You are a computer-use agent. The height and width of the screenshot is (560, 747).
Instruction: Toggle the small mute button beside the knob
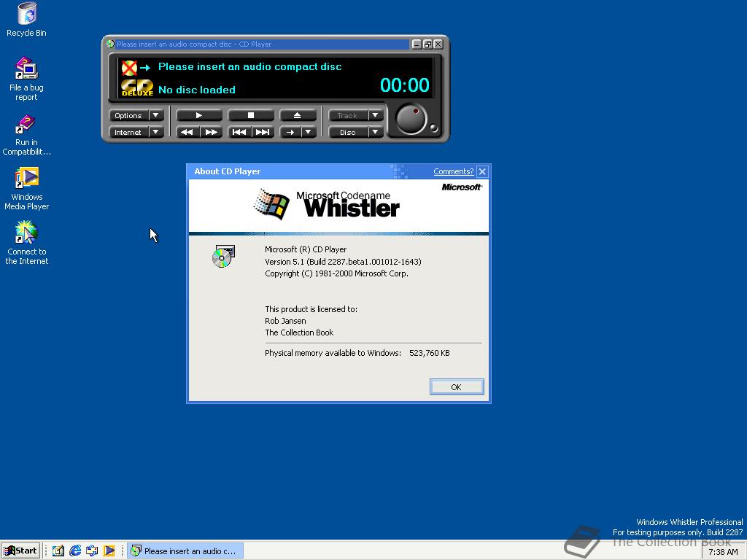pos(433,128)
